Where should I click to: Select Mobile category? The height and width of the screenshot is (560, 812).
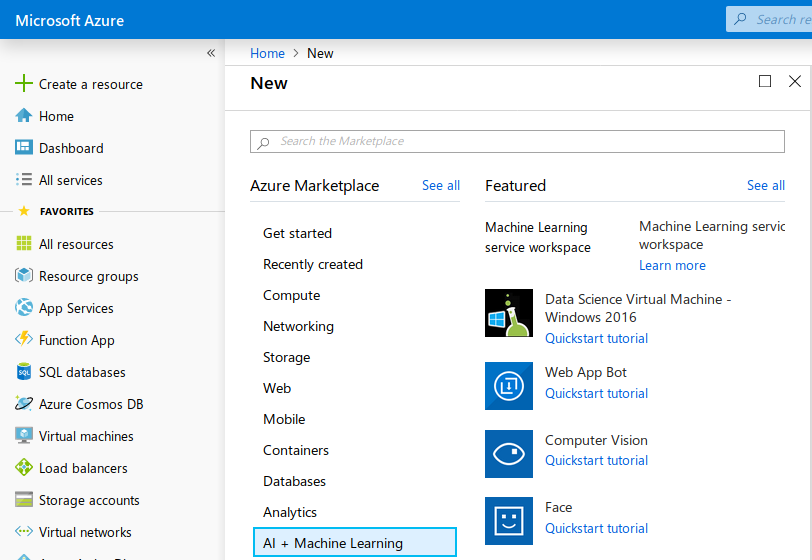[284, 419]
